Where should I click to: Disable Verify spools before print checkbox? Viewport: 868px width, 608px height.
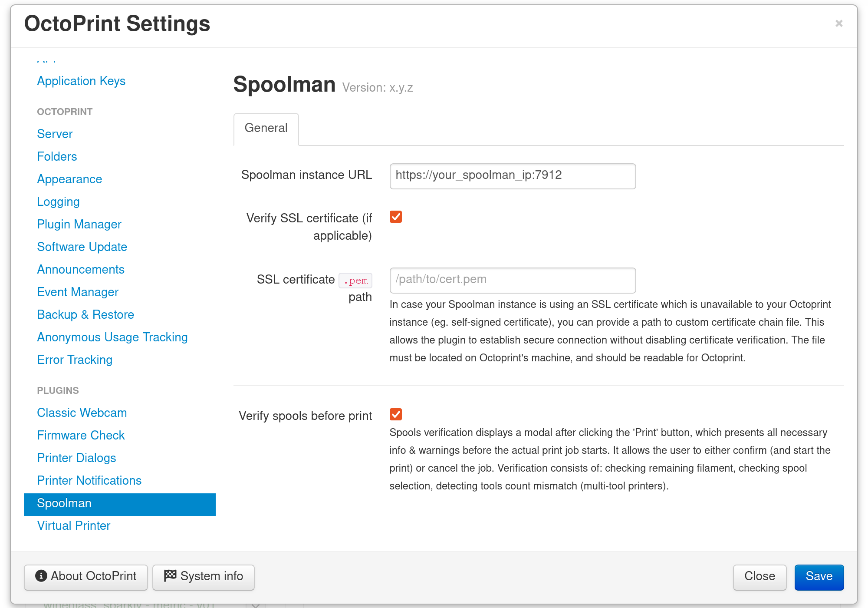[x=396, y=415]
